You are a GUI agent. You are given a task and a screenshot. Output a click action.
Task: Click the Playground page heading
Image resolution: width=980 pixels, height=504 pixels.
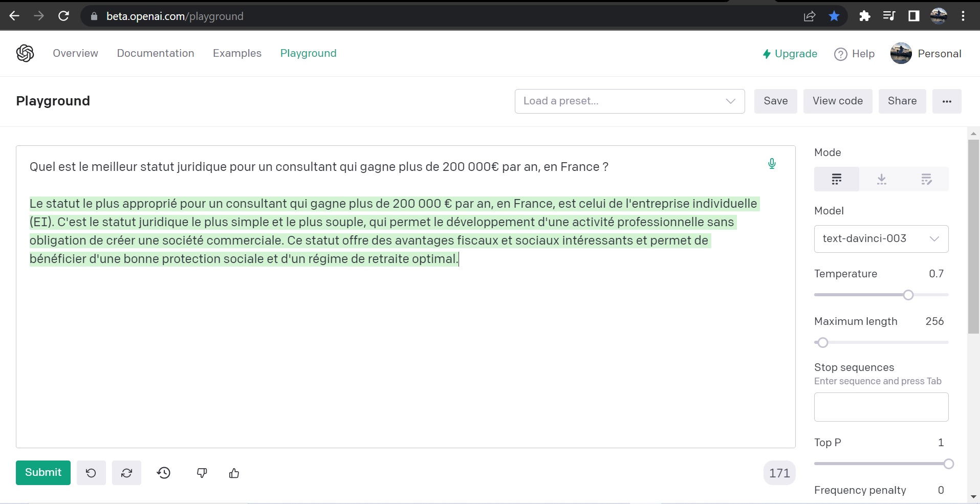pyautogui.click(x=53, y=101)
